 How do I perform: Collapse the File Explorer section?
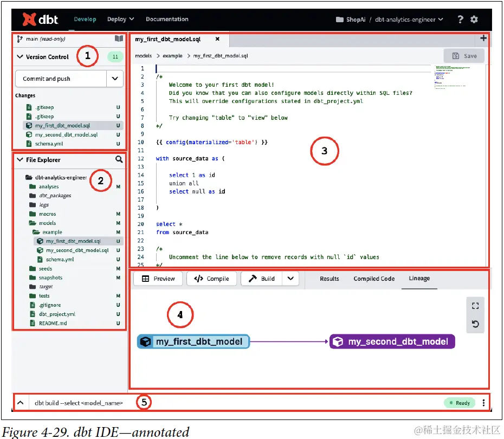(x=20, y=159)
